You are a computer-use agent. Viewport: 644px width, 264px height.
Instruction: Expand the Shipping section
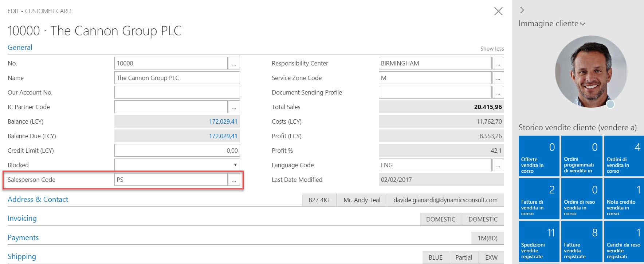[x=22, y=256]
